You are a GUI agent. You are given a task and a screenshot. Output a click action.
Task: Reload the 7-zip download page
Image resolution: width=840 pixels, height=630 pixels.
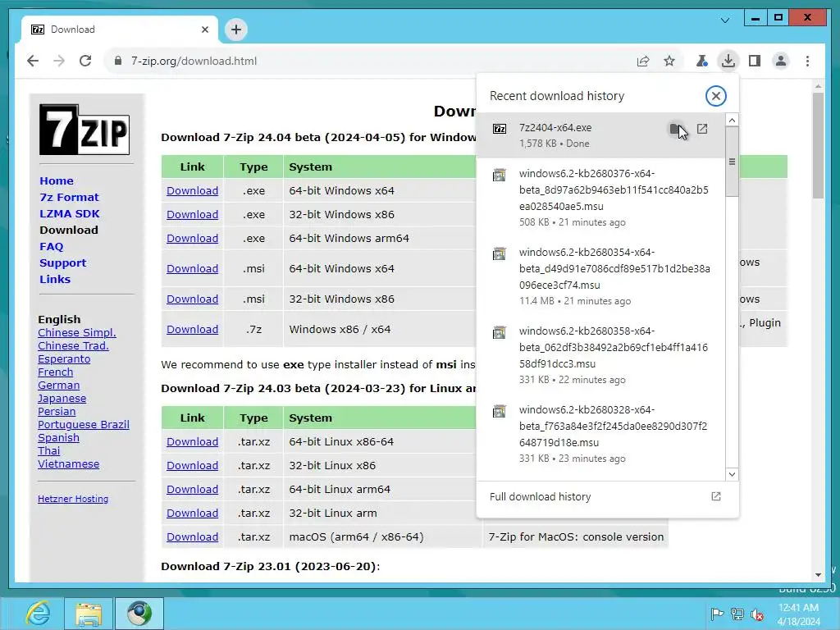click(85, 61)
